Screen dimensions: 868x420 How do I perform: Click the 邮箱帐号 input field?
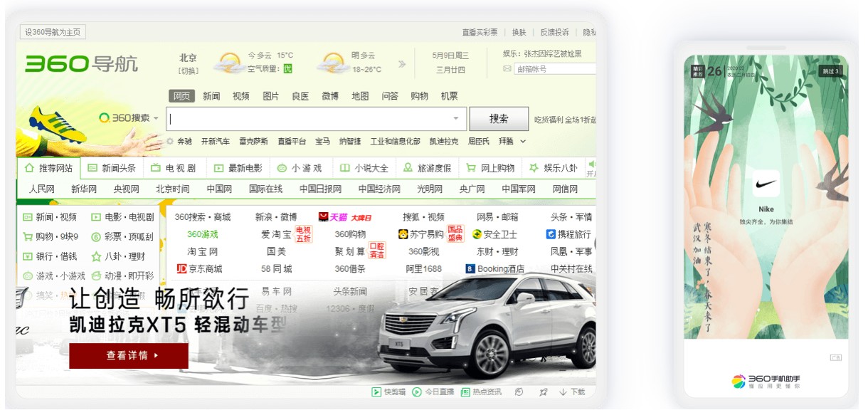tap(556, 69)
